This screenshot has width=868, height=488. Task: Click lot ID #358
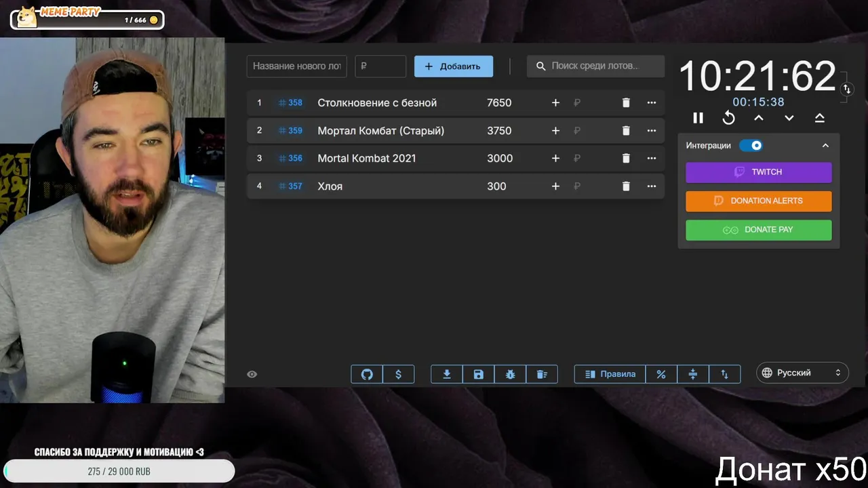[x=291, y=103]
